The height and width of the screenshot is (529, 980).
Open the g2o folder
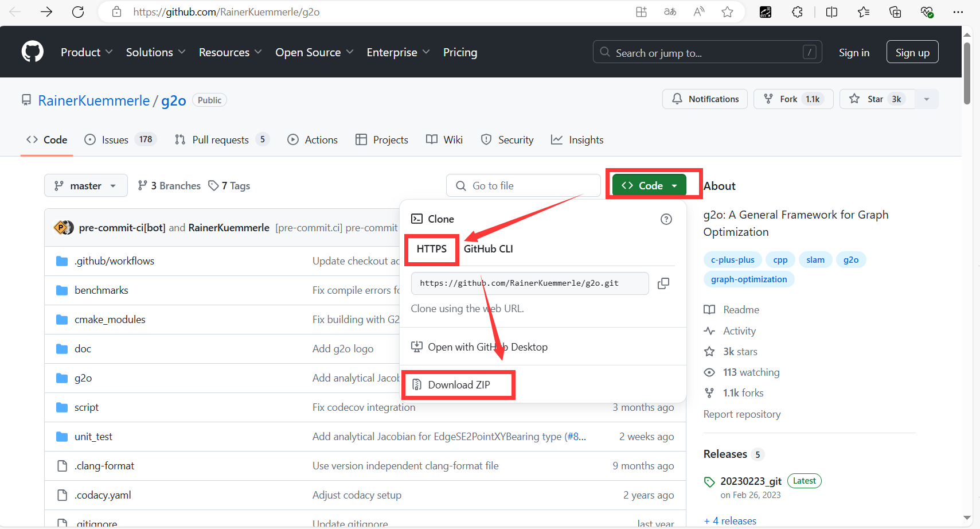pyautogui.click(x=83, y=378)
